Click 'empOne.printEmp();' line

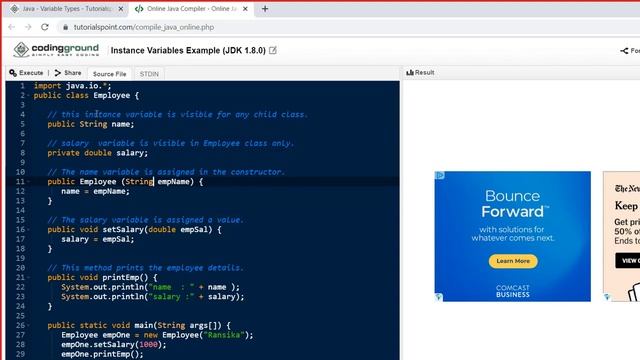(102, 354)
